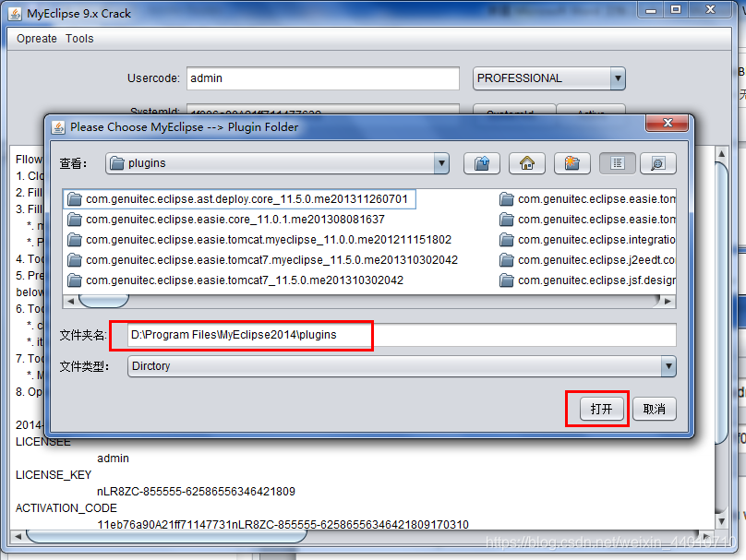Click folder icon of ast.deploy.core entry

[x=74, y=199]
